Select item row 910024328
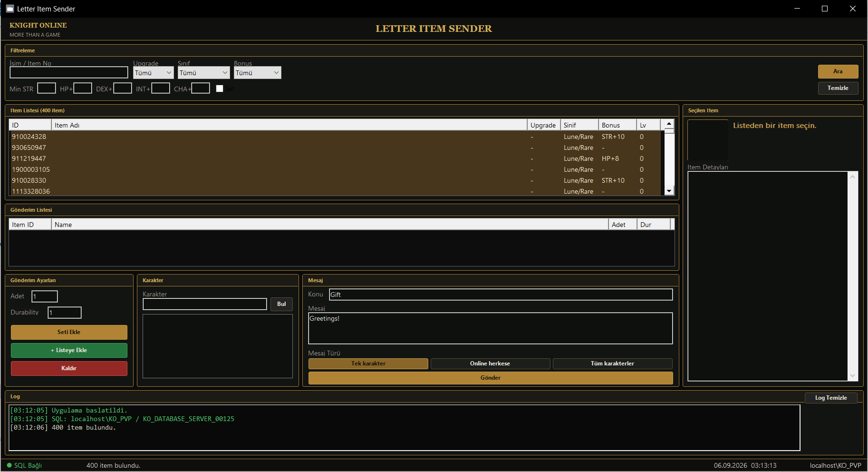The width and height of the screenshot is (868, 472). 335,137
